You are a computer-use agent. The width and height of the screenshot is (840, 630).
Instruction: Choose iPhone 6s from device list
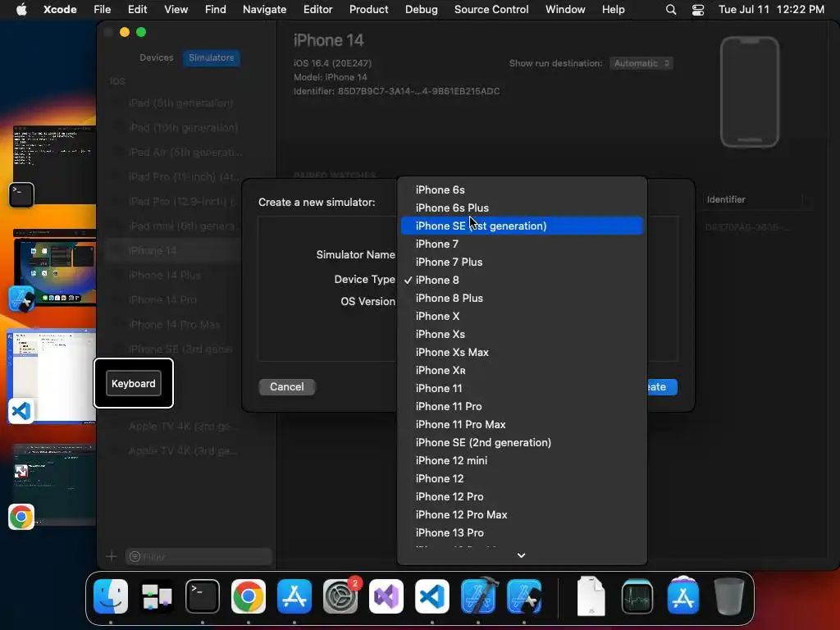click(x=522, y=189)
